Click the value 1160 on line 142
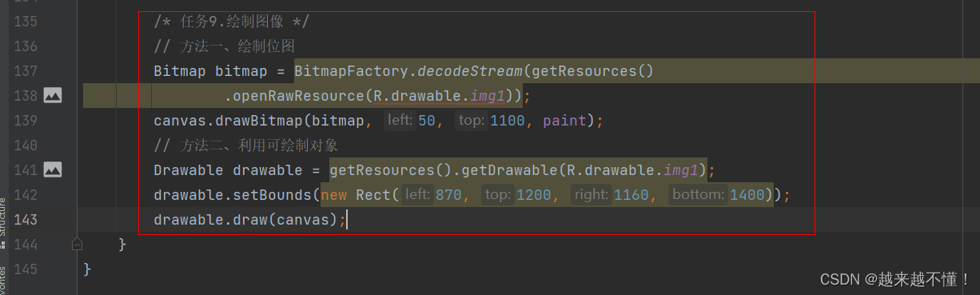The height and width of the screenshot is (295, 980). point(631,195)
